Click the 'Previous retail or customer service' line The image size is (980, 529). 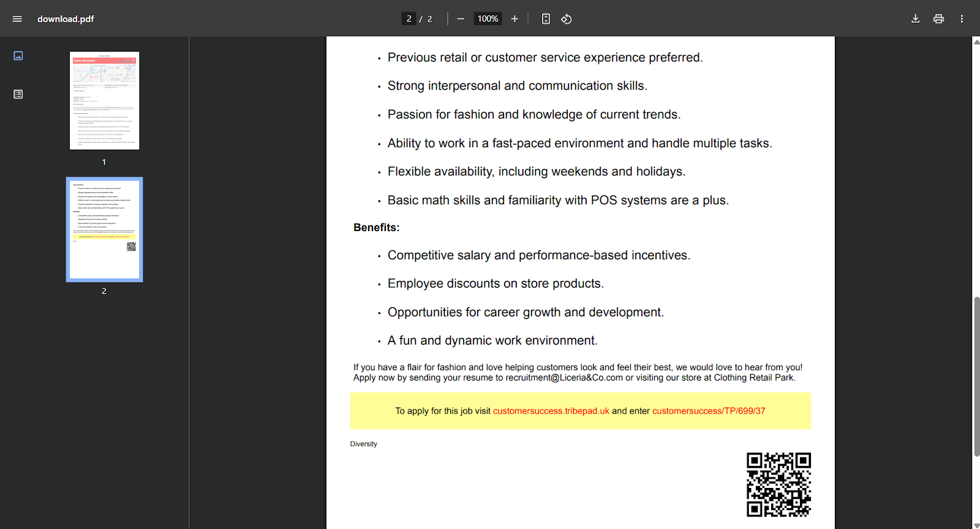(545, 58)
